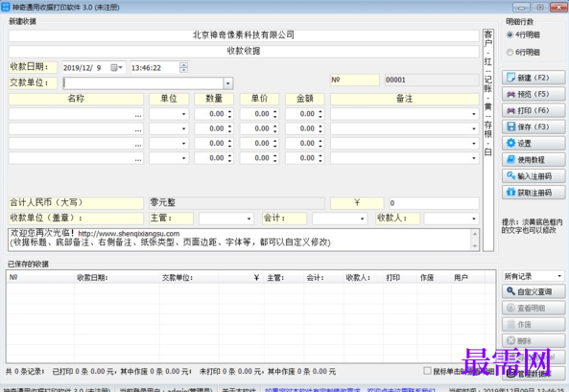The height and width of the screenshot is (392, 569).
Task: Open the 主管 combo box dropdown
Action: [249, 219]
